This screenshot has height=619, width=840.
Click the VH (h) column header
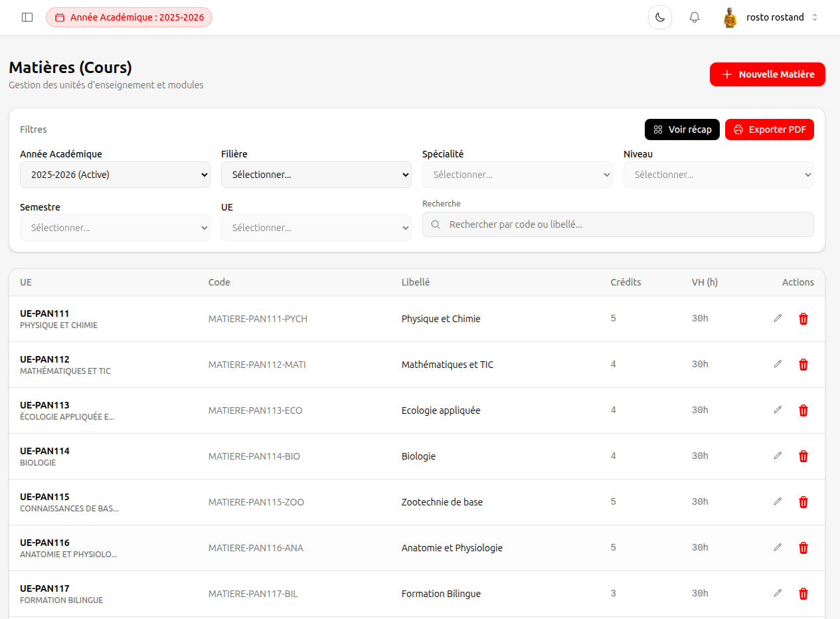[x=705, y=282]
